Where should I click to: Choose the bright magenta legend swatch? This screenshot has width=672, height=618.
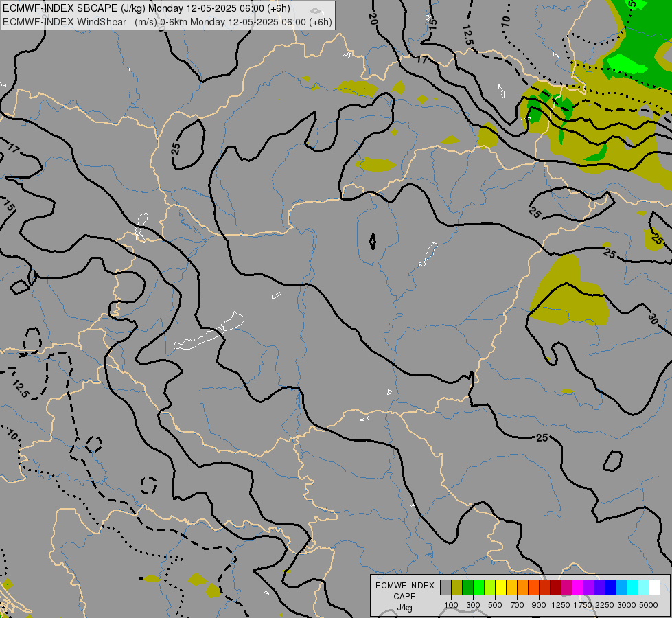point(578,587)
